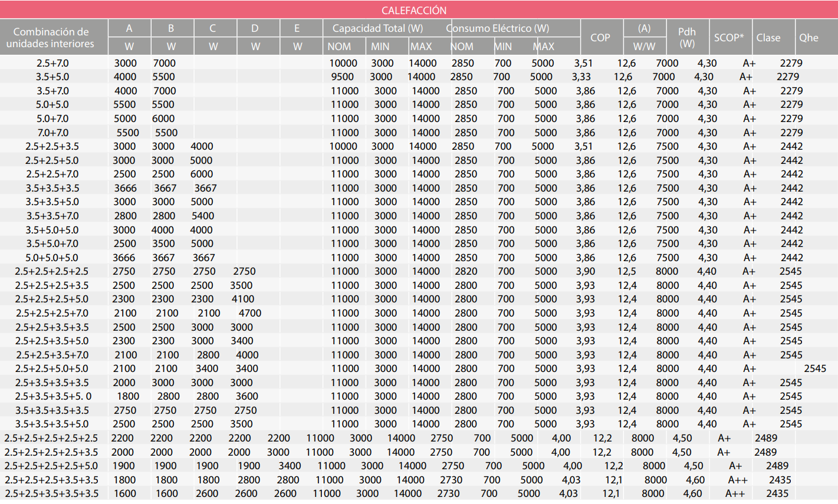Click the 'Pdh (W)' column header

687,37
